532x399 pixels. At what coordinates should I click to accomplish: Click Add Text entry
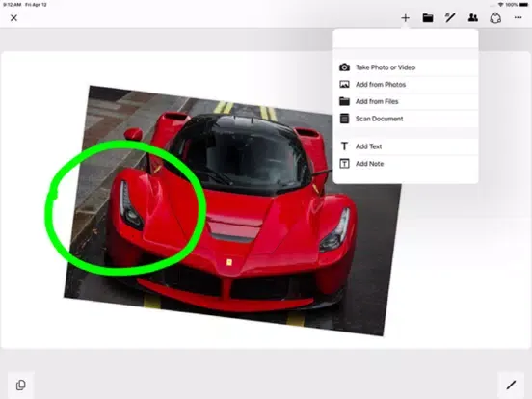point(406,146)
